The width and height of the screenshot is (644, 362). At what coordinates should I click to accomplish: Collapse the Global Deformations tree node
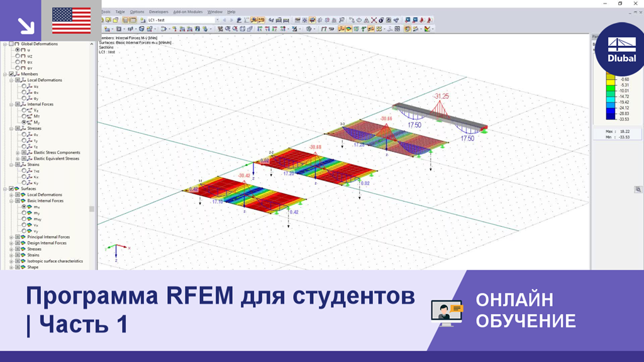[5, 44]
